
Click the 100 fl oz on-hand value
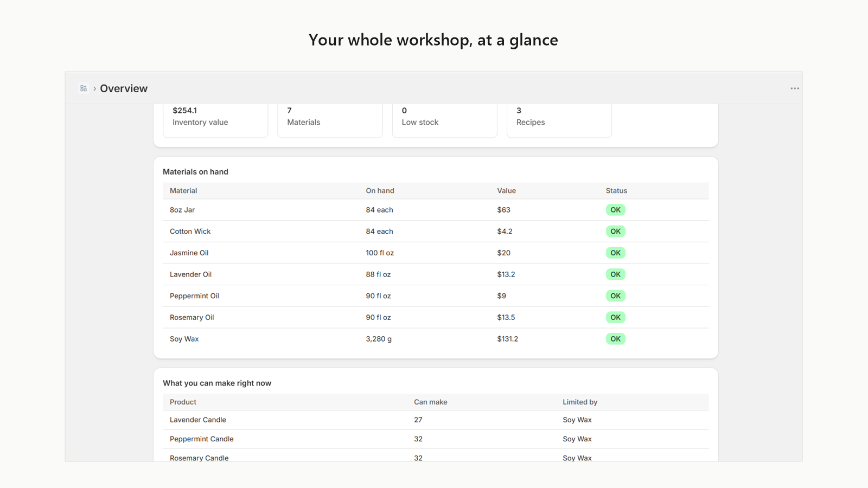pyautogui.click(x=380, y=253)
